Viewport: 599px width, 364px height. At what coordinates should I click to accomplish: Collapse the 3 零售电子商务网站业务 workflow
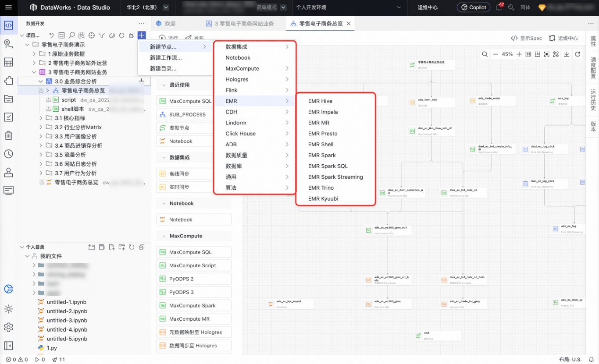pyautogui.click(x=34, y=72)
